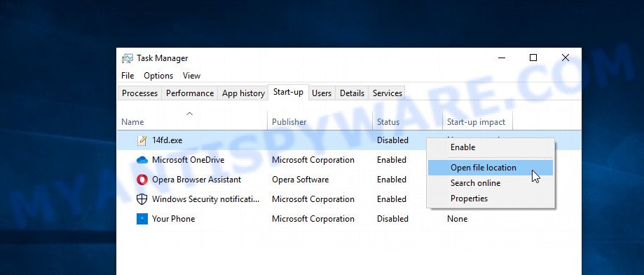Choose Open file location in context menu
This screenshot has width=644, height=275.
[491, 168]
